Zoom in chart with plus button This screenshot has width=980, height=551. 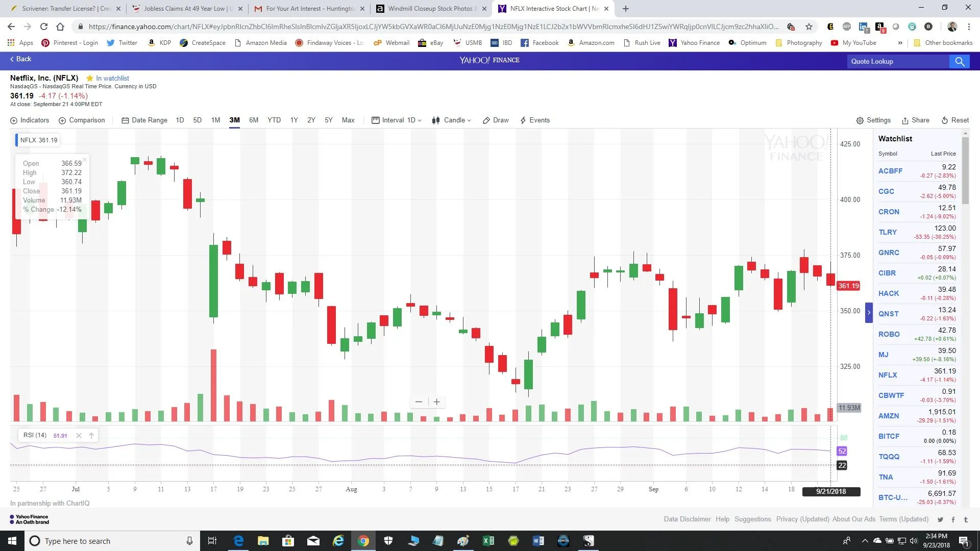tap(437, 402)
